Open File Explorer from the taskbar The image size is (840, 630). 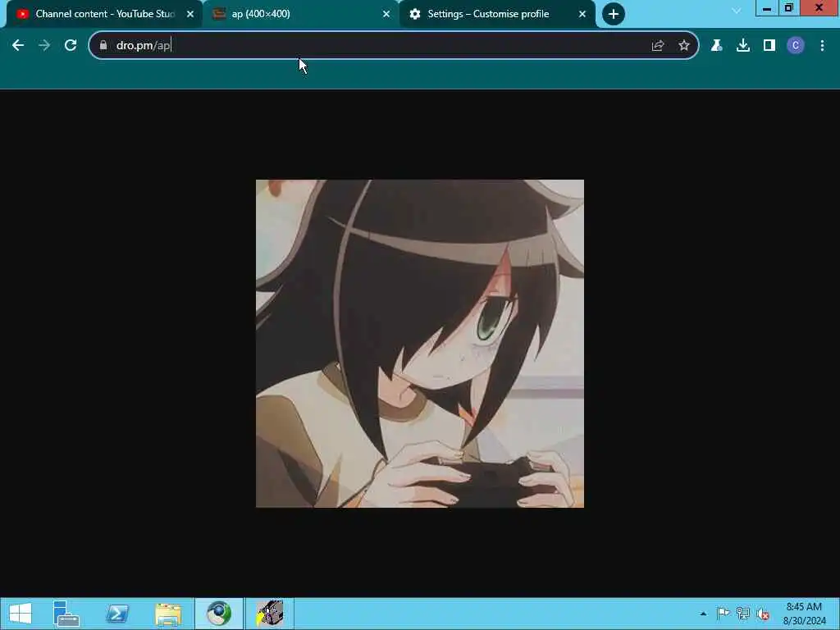[x=168, y=614]
